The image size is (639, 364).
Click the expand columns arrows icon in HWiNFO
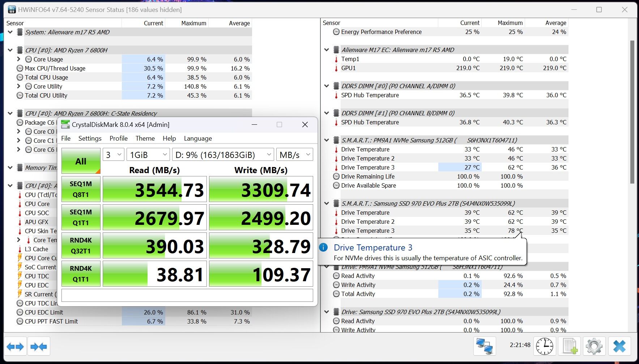15,347
